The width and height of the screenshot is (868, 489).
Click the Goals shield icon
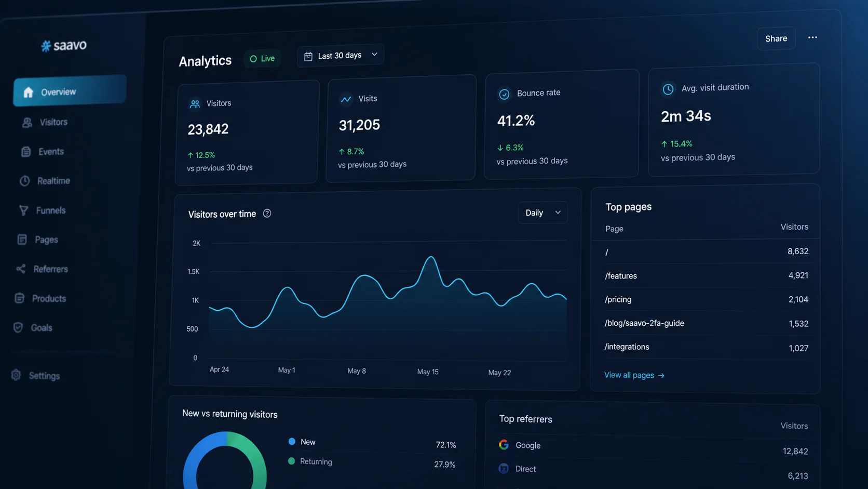(18, 328)
